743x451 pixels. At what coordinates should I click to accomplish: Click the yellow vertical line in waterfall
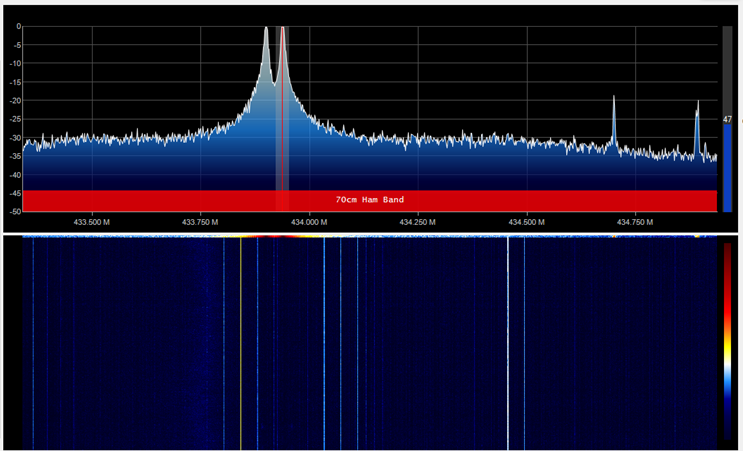pos(241,343)
